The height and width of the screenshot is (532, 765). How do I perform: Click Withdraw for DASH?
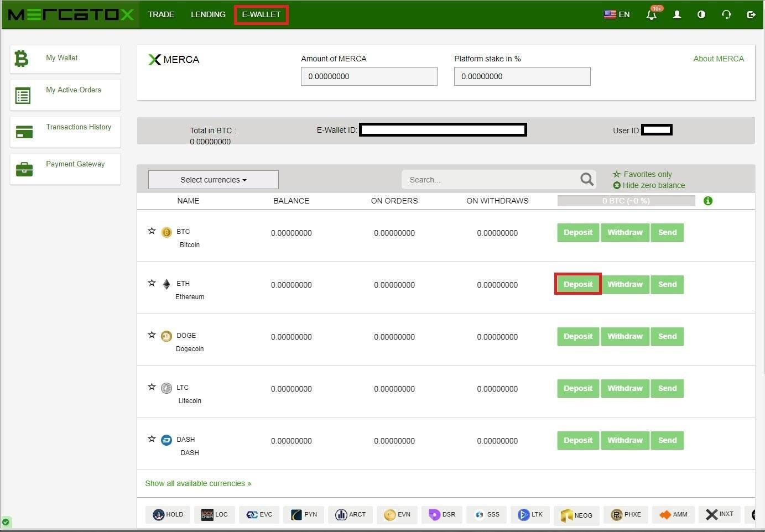point(625,440)
